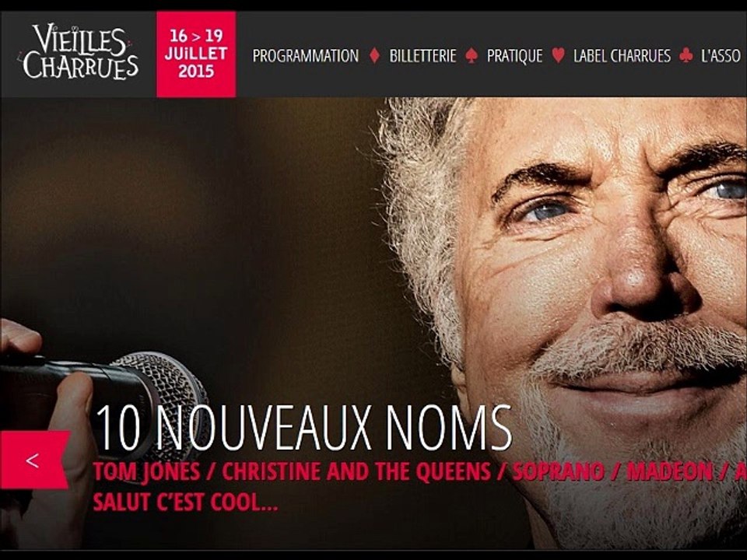Click the Tom Jones name in red

coord(146,472)
